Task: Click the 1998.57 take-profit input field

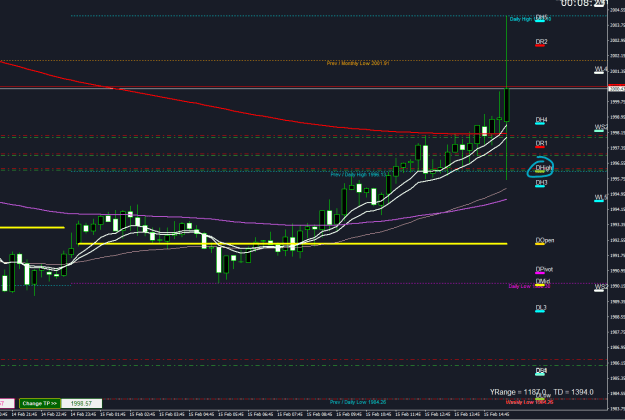Action: pyautogui.click(x=81, y=403)
